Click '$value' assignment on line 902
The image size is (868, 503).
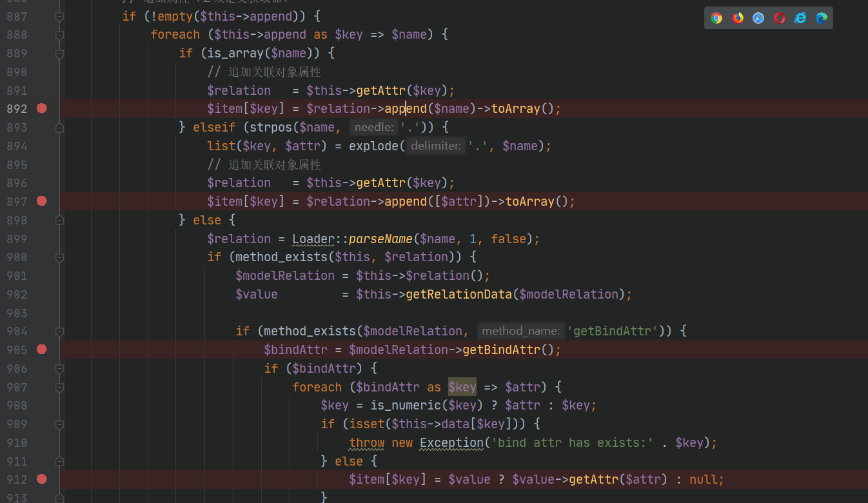[257, 294]
